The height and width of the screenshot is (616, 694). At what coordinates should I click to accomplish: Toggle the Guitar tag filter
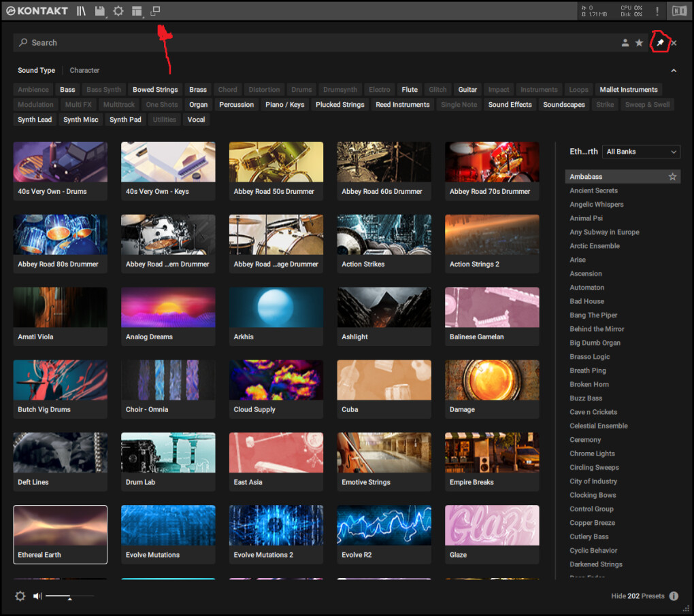click(x=467, y=89)
